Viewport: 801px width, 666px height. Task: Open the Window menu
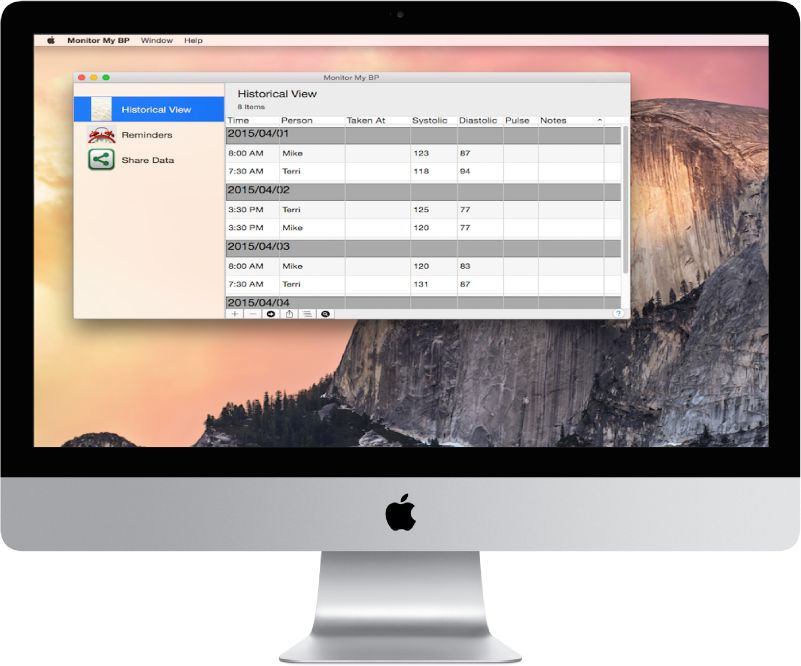(157, 40)
